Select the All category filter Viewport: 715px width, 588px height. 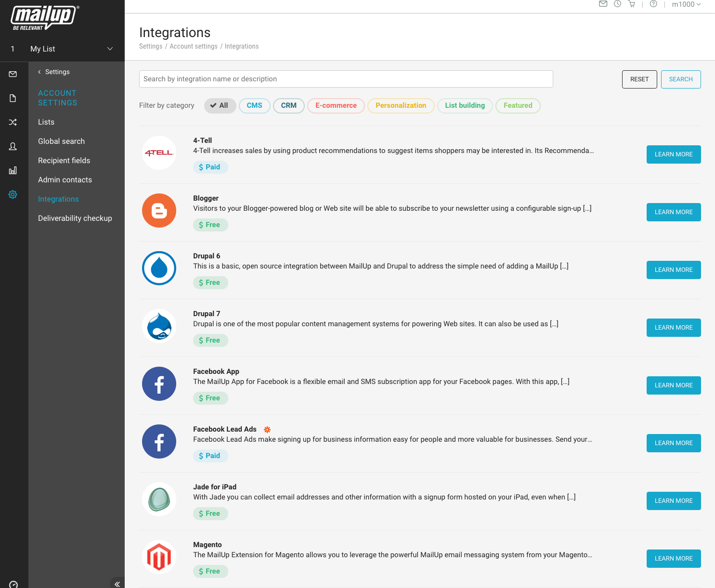click(220, 105)
